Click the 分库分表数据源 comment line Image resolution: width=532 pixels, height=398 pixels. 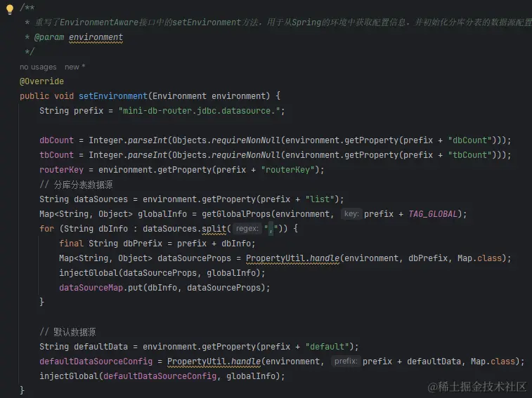(76, 185)
